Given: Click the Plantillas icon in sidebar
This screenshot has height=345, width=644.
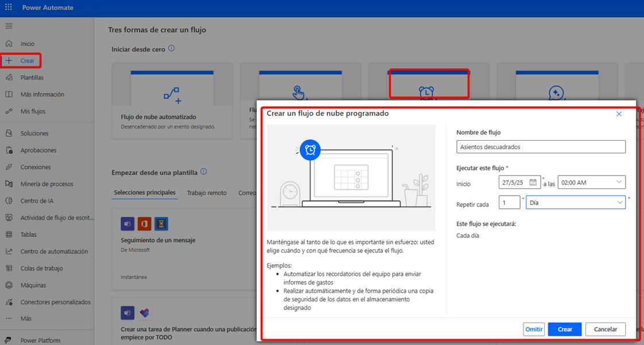Looking at the screenshot, I should 9,77.
